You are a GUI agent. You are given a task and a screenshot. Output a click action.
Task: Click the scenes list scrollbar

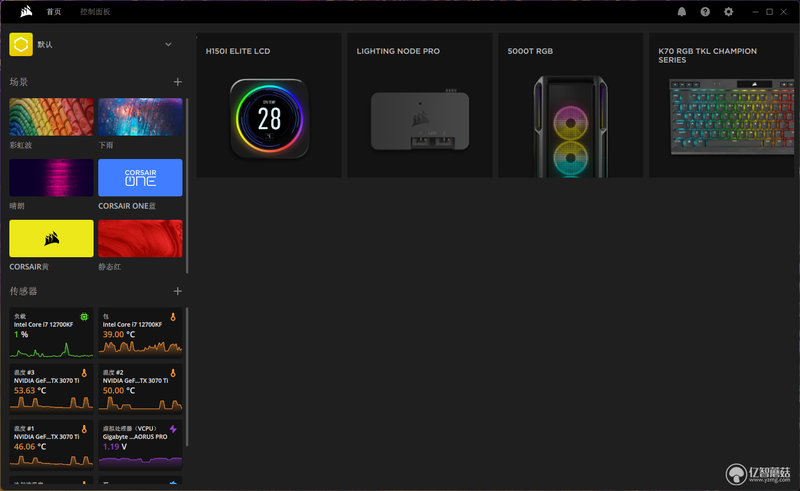point(187,186)
